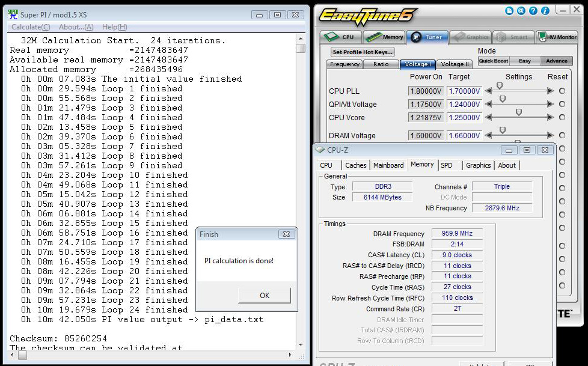588x366 pixels.
Task: Select the DRAM Voltage reset radio button
Action: [x=562, y=135]
